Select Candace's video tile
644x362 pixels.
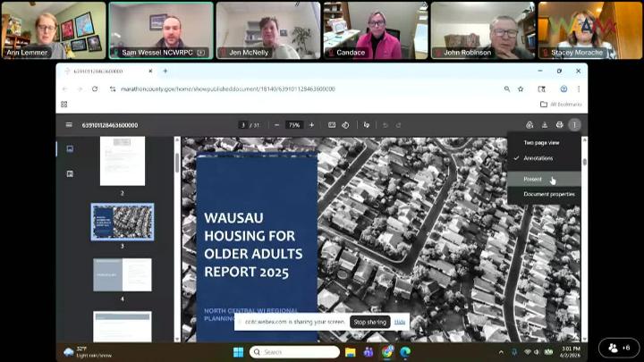376,30
